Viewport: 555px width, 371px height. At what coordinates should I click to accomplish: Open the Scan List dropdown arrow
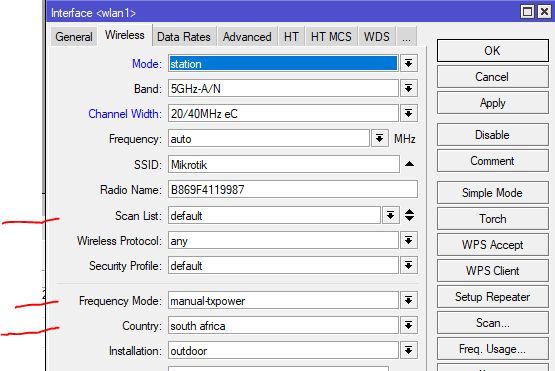click(x=391, y=215)
